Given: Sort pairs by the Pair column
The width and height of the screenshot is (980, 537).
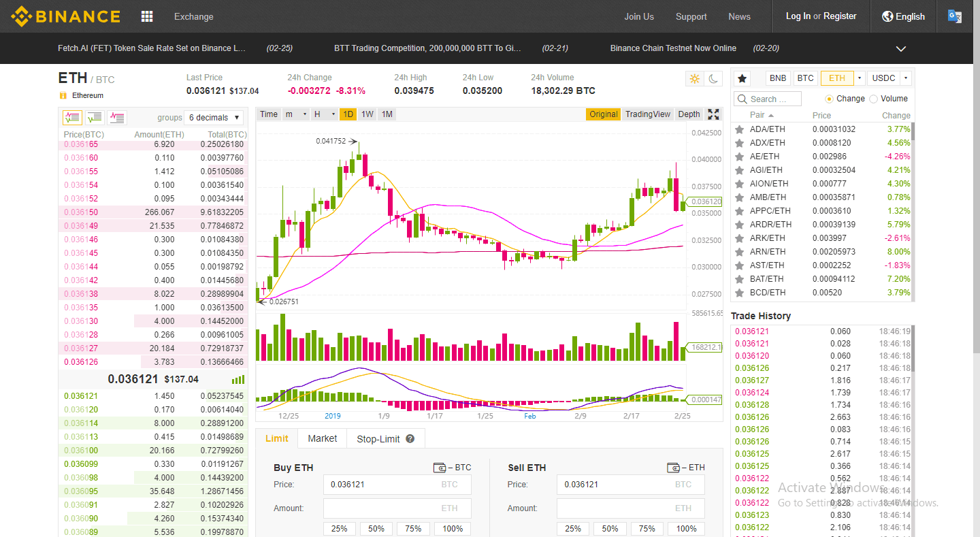Looking at the screenshot, I should point(762,116).
